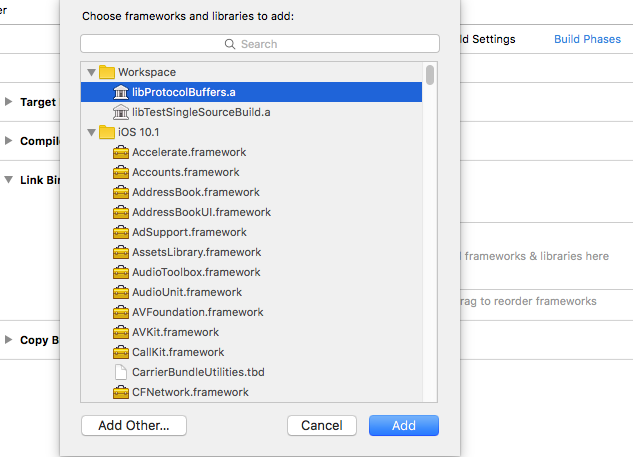Click the AddressBook.framework toolbox icon
The image size is (633, 457).
coord(121,192)
